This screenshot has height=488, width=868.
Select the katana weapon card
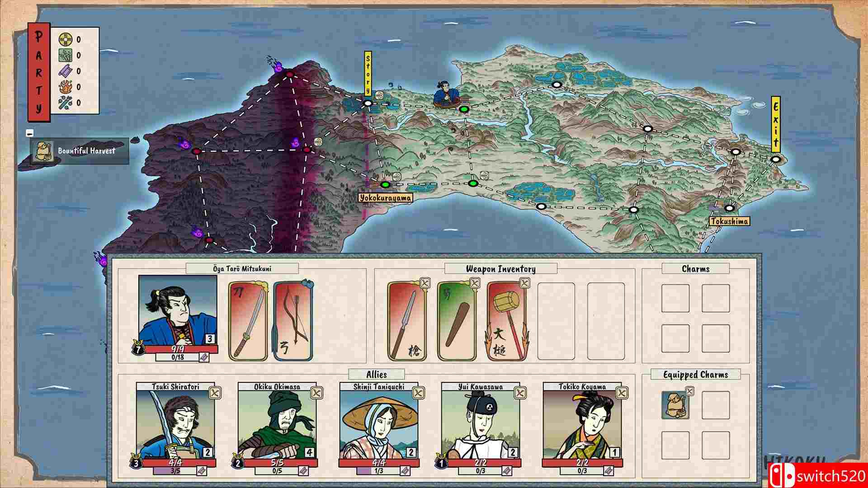click(248, 321)
